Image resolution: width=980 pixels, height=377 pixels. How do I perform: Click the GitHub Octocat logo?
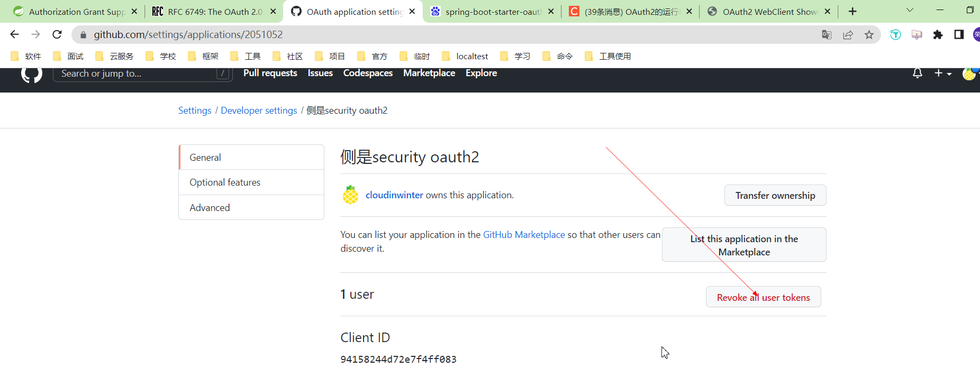coord(32,74)
